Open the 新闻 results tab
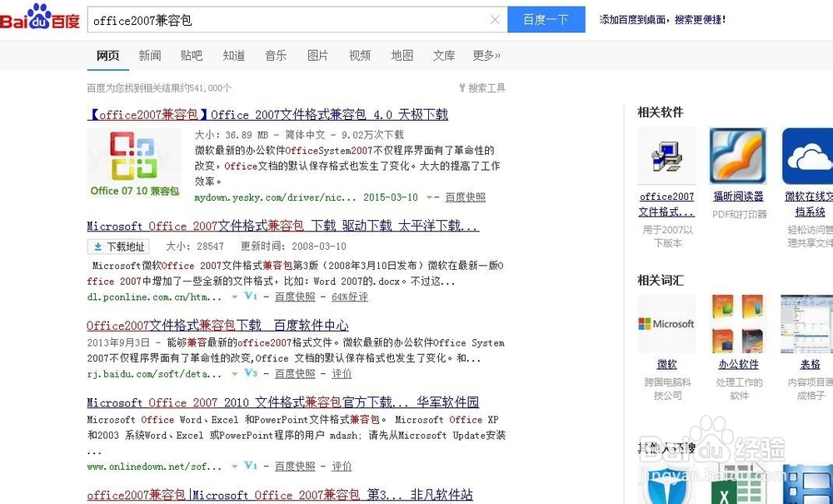Viewport: 833px width, 504px height. 149,56
